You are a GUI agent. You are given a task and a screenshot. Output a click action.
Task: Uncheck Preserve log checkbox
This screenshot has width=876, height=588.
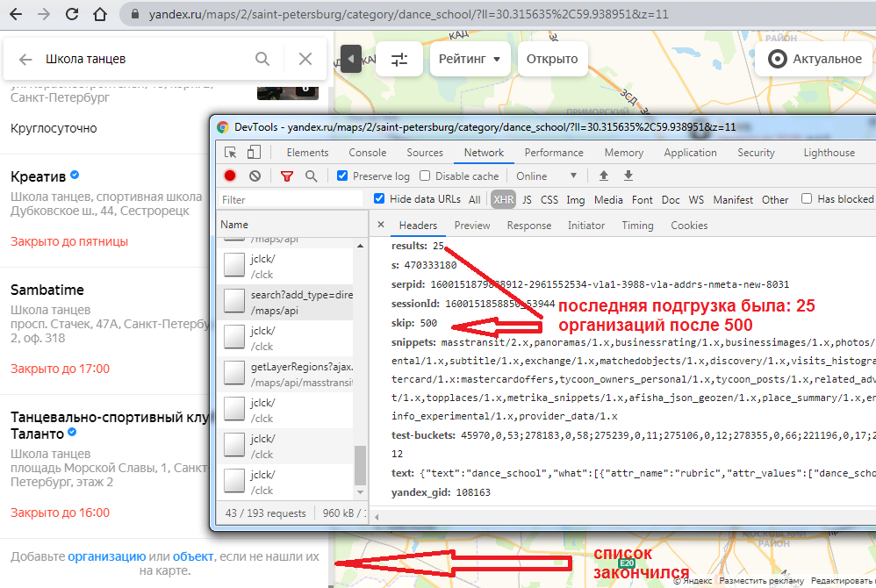[342, 176]
